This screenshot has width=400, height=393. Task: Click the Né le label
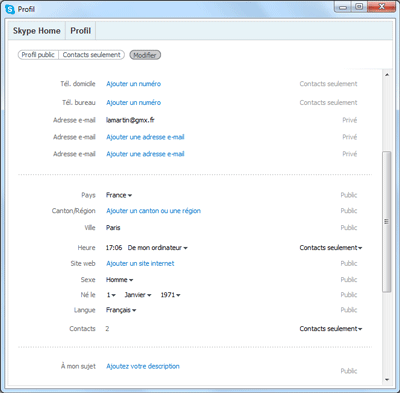88,295
